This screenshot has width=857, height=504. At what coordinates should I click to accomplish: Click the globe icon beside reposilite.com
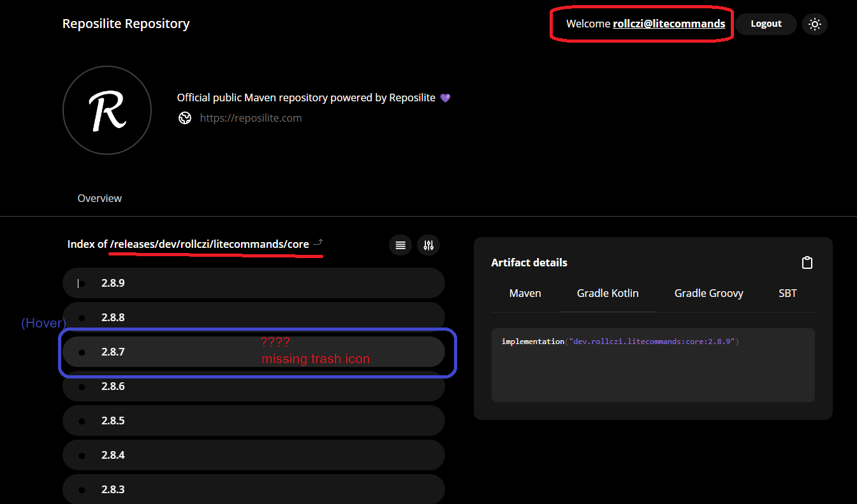coord(185,118)
